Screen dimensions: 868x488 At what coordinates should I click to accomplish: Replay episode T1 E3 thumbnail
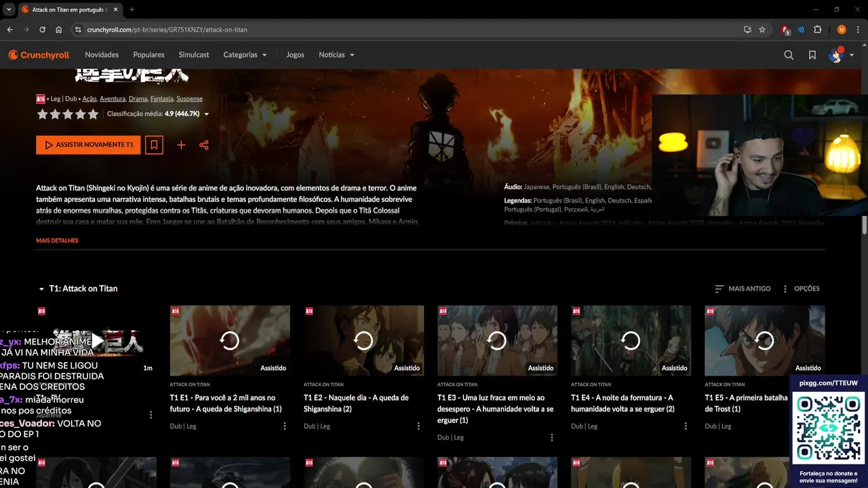click(x=497, y=340)
